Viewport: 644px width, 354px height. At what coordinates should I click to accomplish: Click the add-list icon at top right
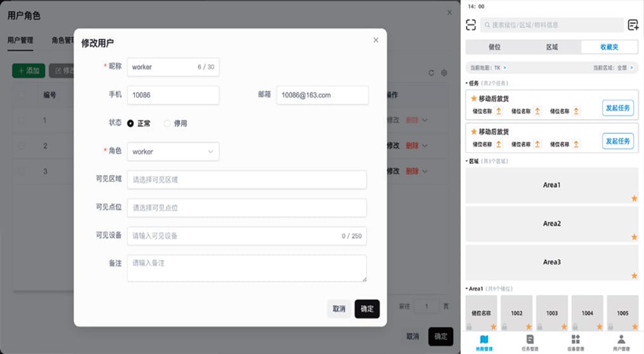pos(633,25)
